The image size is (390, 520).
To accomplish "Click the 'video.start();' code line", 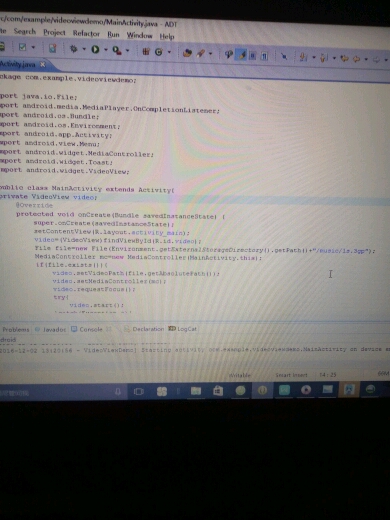I will (97, 305).
